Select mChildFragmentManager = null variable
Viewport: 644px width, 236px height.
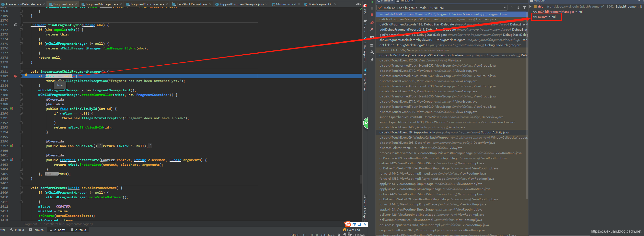[x=558, y=12]
